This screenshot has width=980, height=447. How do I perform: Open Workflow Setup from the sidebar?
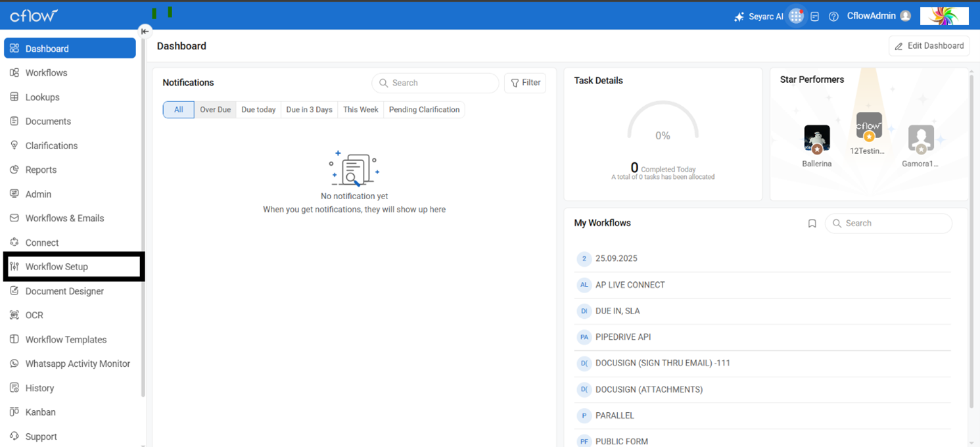(57, 267)
